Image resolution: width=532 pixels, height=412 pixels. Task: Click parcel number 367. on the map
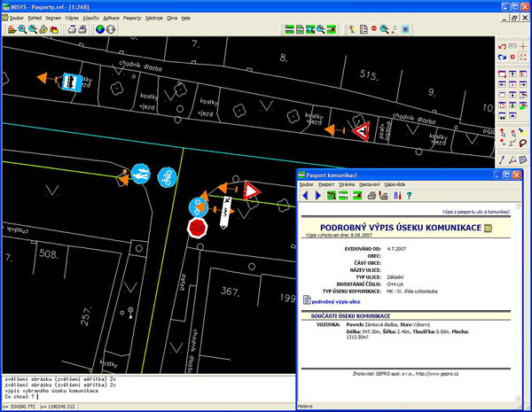(230, 291)
